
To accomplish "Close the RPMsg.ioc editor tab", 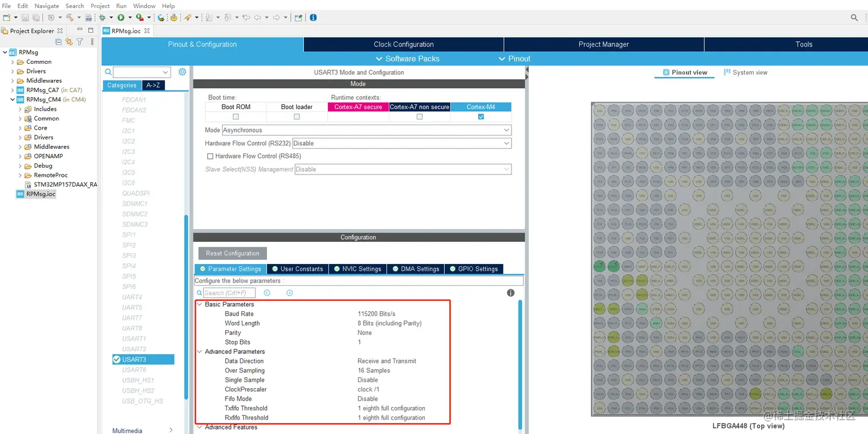I will (x=147, y=31).
